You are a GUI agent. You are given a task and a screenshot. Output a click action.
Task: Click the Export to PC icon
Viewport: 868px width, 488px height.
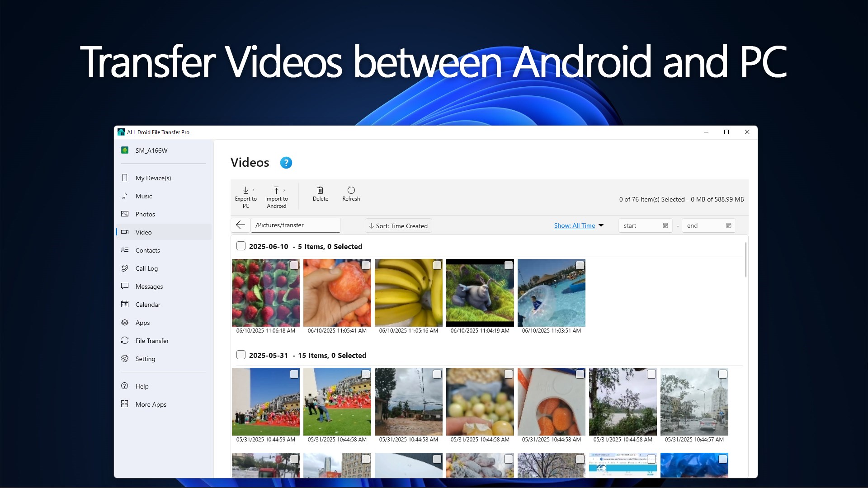(245, 190)
